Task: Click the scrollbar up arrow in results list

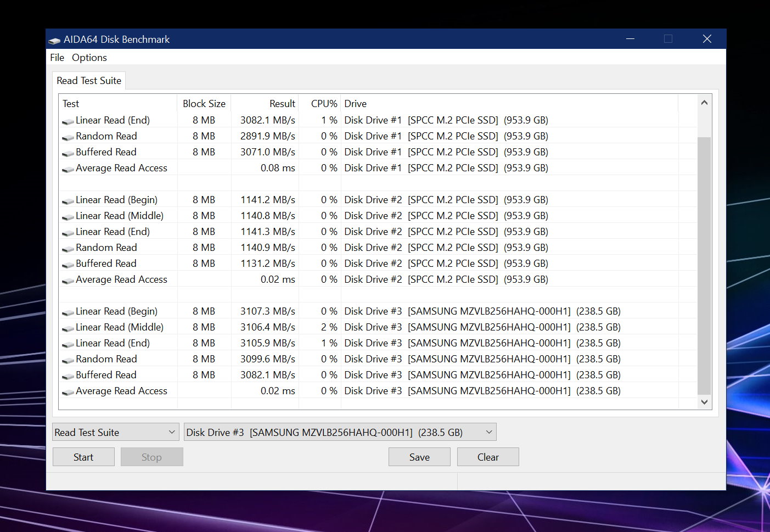Action: coord(704,103)
